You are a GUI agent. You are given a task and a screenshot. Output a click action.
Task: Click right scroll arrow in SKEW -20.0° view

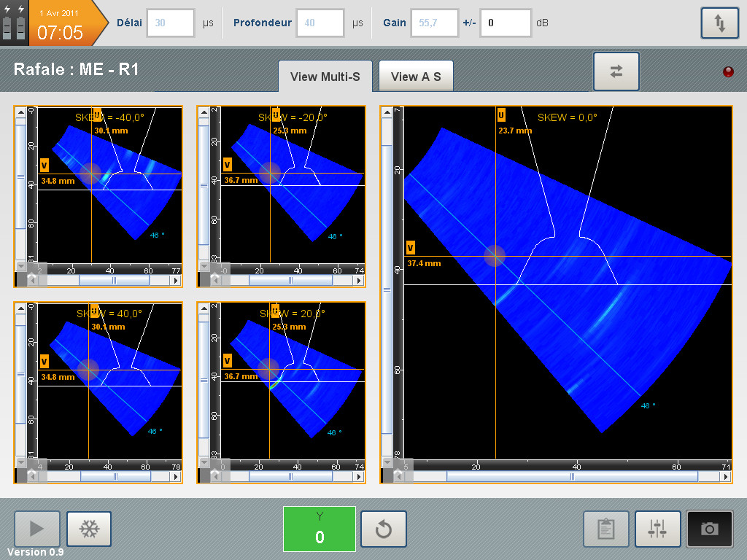(x=358, y=280)
